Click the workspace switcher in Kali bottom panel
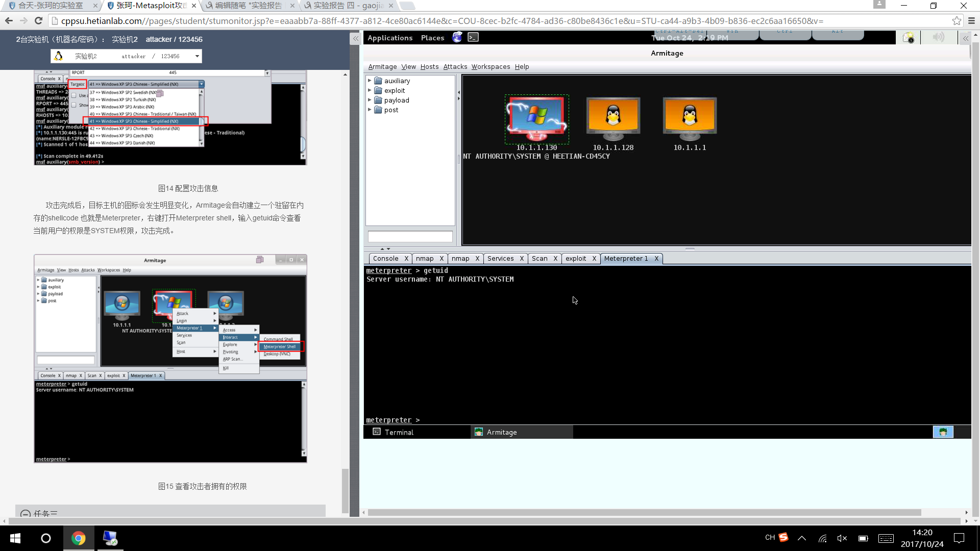The width and height of the screenshot is (980, 551). pos(943,432)
